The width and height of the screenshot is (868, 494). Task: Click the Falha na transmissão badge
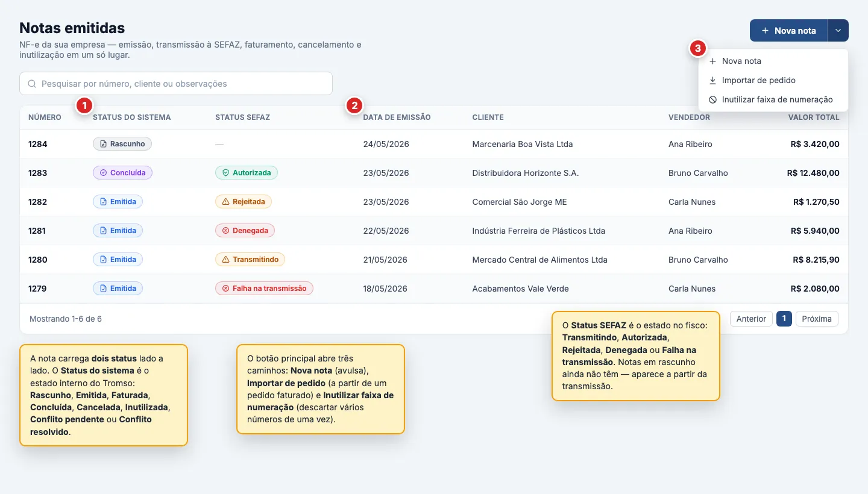(264, 289)
